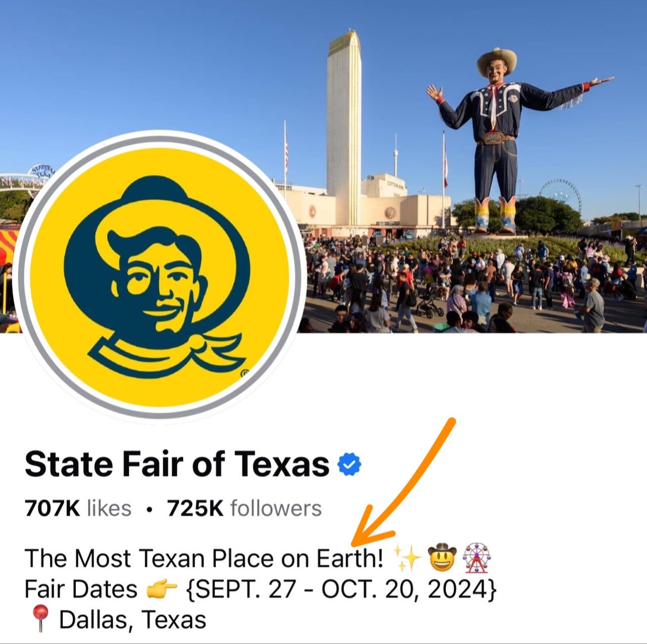647x644 pixels.
Task: Click the red pushpin location icon
Action: pyautogui.click(x=40, y=619)
